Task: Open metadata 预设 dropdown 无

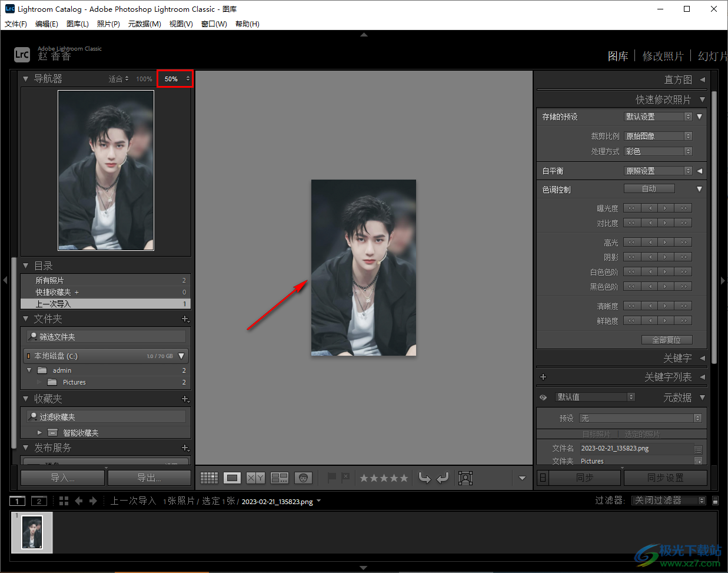Action: click(x=640, y=418)
